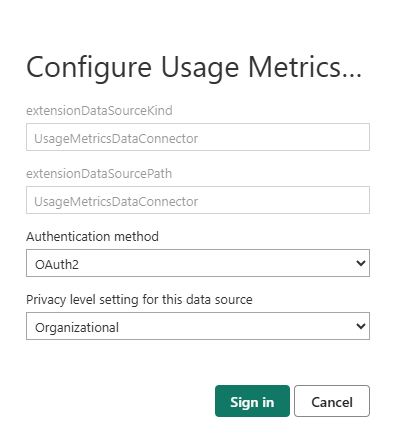
Task: Open the Authentication method dropdown showing OAuth2
Action: point(198,263)
